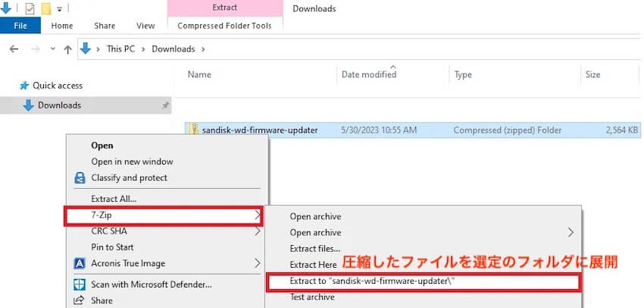Click the Acronis True Image icon
Screen dimensions: 644x308
(x=80, y=264)
